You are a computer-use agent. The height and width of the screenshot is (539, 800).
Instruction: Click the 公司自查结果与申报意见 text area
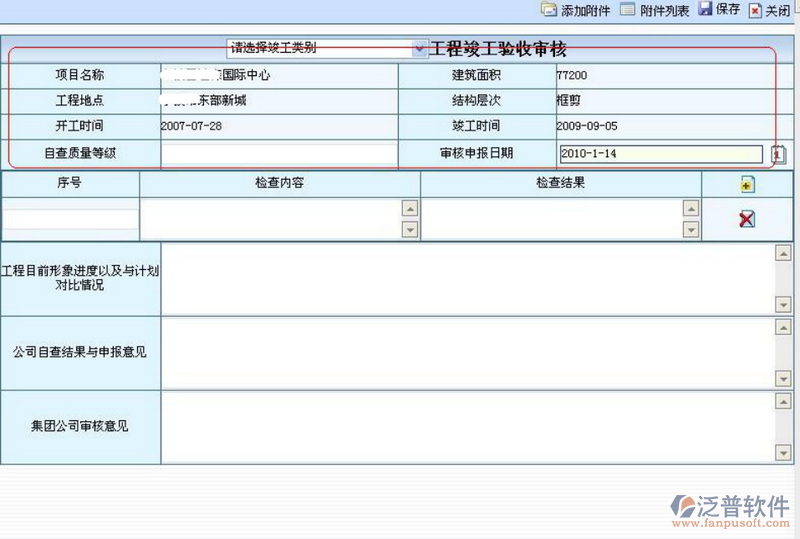click(468, 352)
